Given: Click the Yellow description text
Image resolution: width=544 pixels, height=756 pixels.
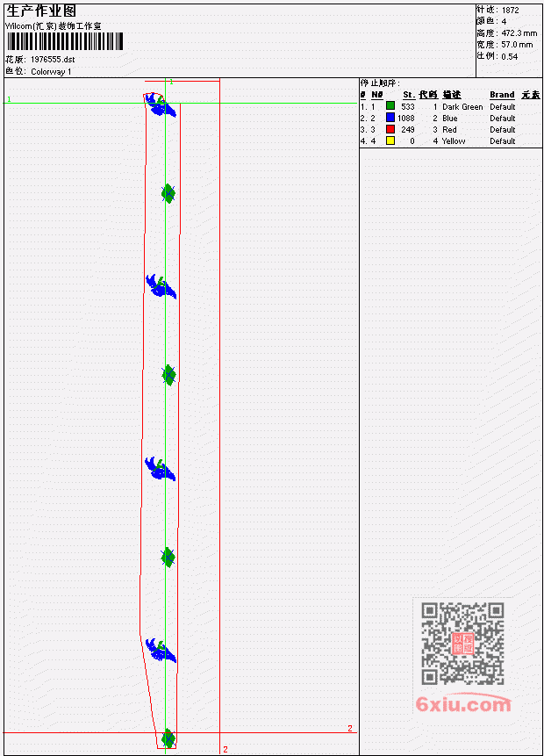Looking at the screenshot, I should tap(454, 140).
